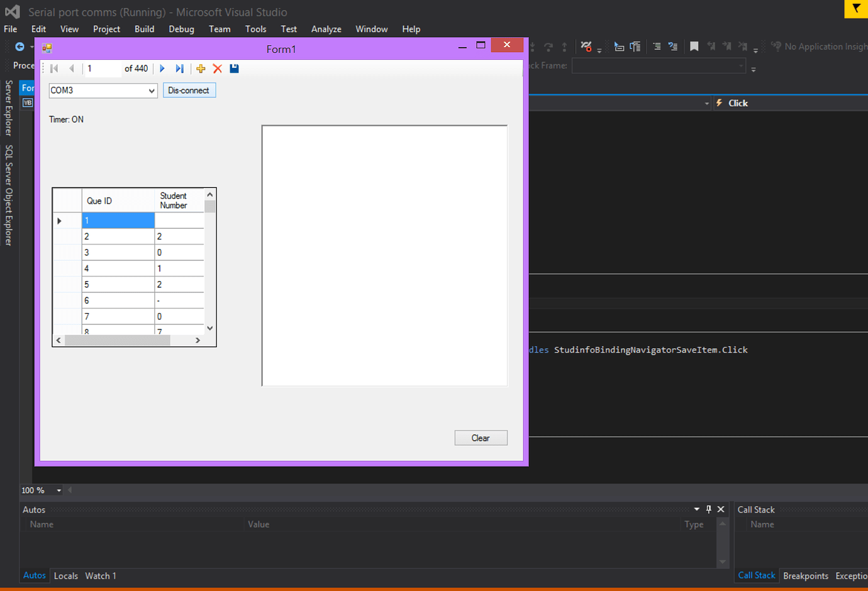Screen dimensions: 868x591
Task: Click the Move first record icon
Action: (54, 69)
